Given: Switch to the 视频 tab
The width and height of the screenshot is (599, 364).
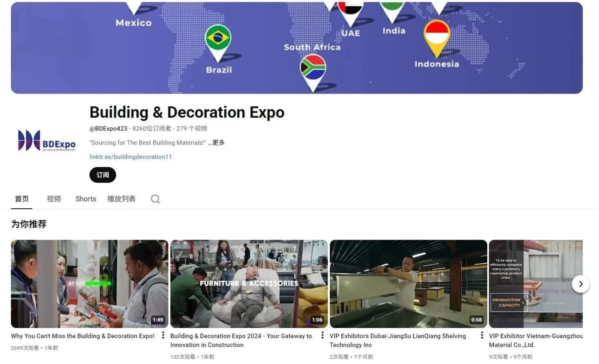Looking at the screenshot, I should point(54,199).
